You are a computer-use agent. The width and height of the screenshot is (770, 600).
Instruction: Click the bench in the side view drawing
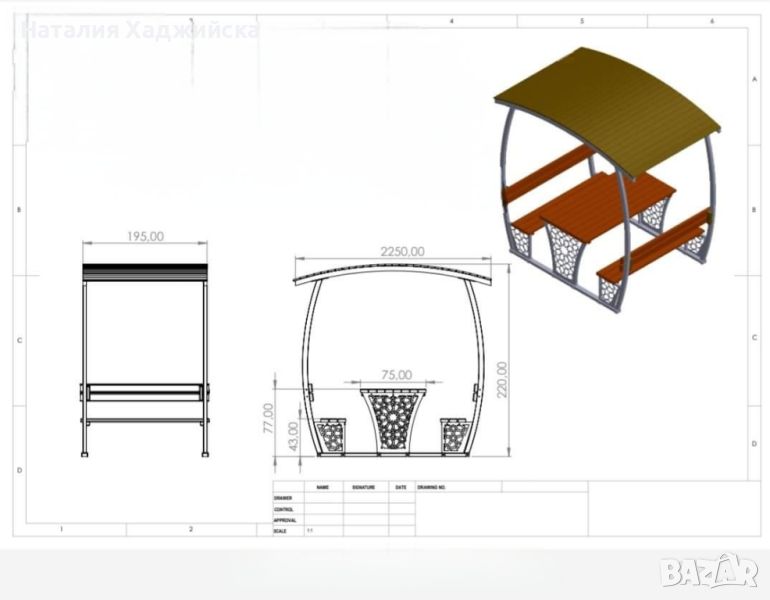(145, 392)
